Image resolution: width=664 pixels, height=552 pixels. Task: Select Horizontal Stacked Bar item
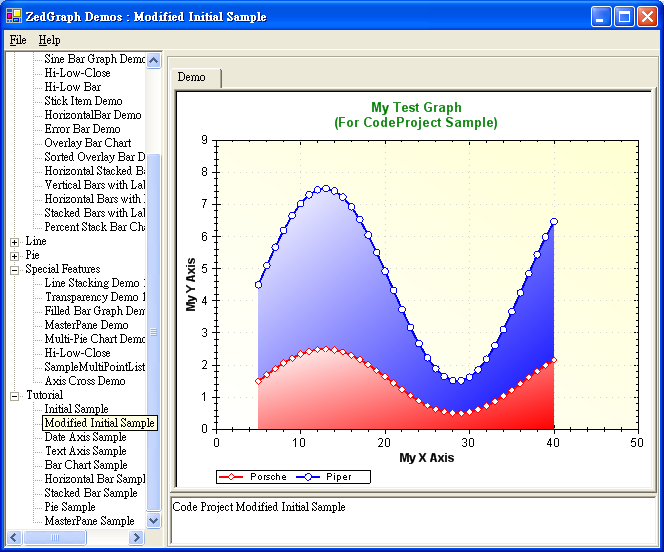point(94,171)
